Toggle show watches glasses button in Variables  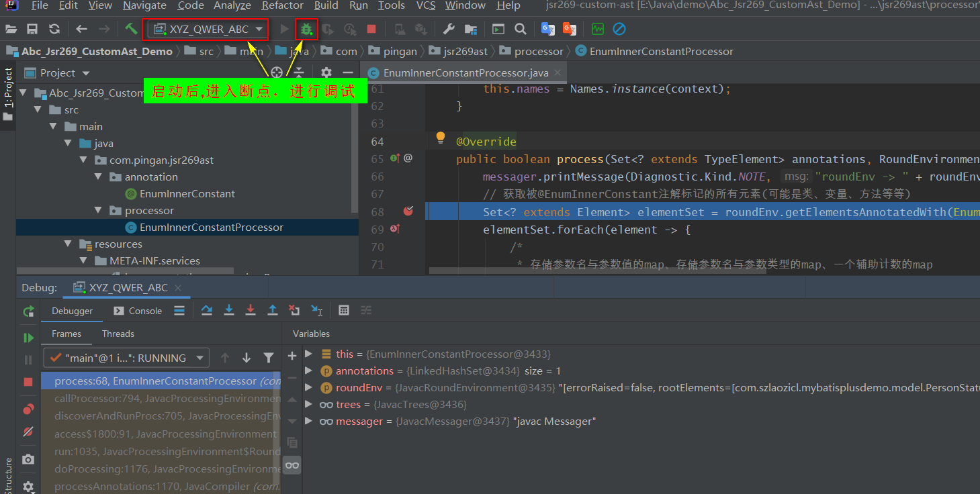pos(292,465)
